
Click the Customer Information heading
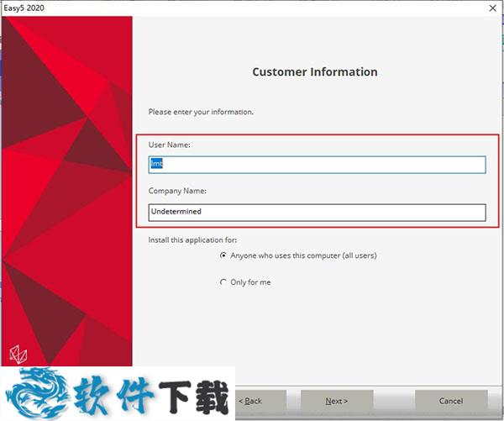click(x=315, y=71)
